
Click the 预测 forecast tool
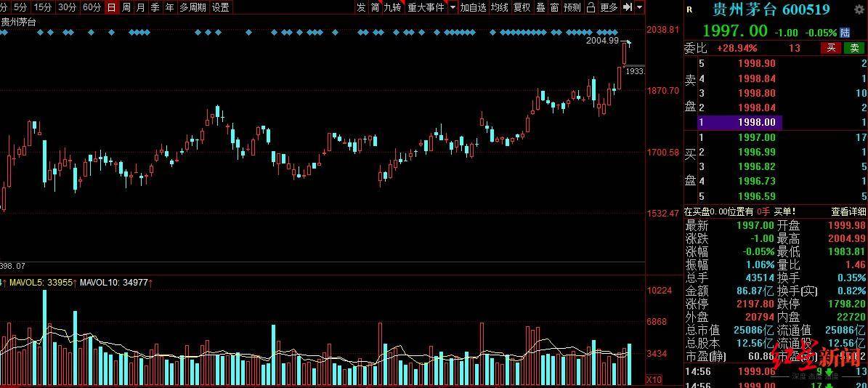pos(572,7)
